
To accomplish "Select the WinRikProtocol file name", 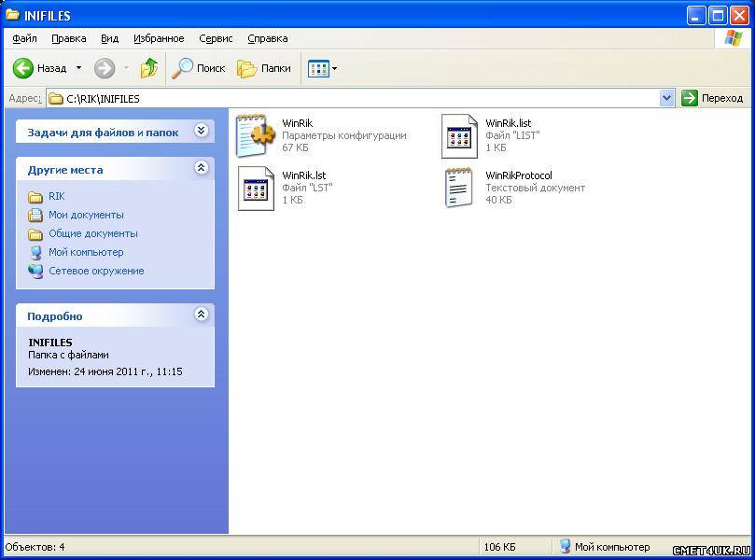I will coord(519,175).
